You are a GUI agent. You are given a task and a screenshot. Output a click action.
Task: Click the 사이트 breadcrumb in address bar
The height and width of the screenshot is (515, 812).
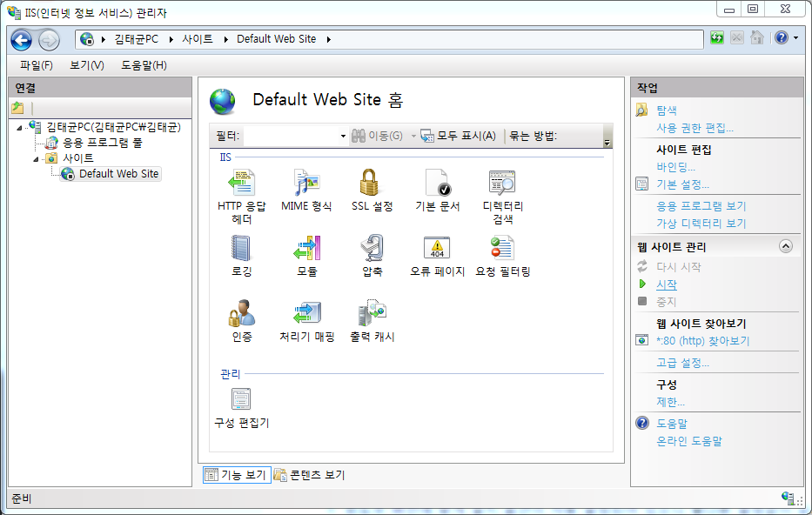pos(198,39)
